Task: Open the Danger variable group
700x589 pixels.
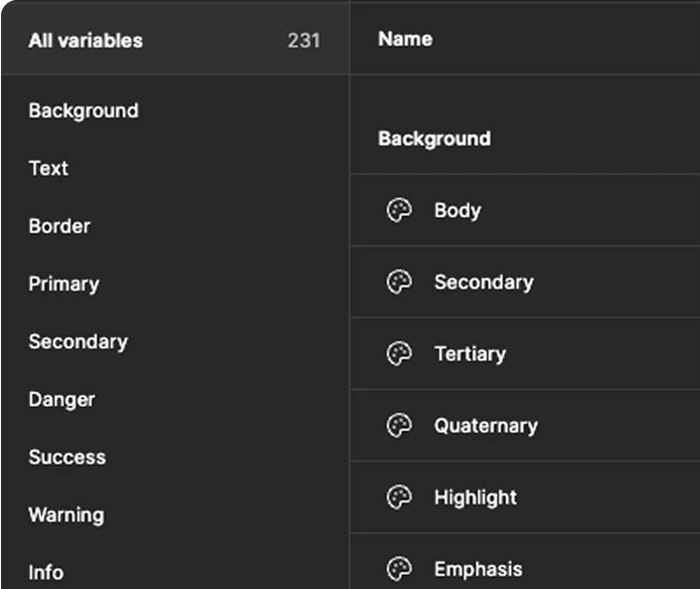Action: coord(62,399)
